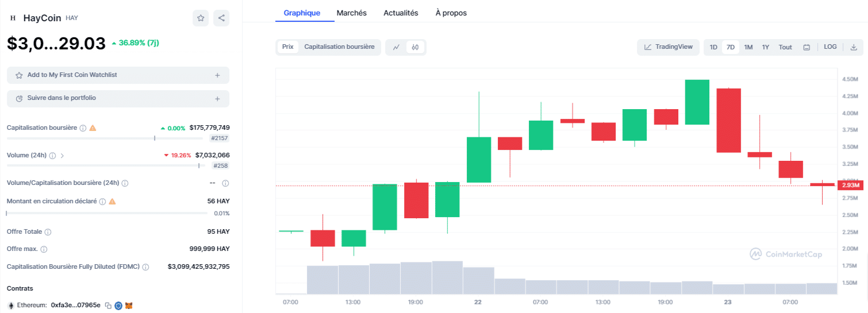Set chart range to 1D
This screenshot has height=313, width=868.
713,47
